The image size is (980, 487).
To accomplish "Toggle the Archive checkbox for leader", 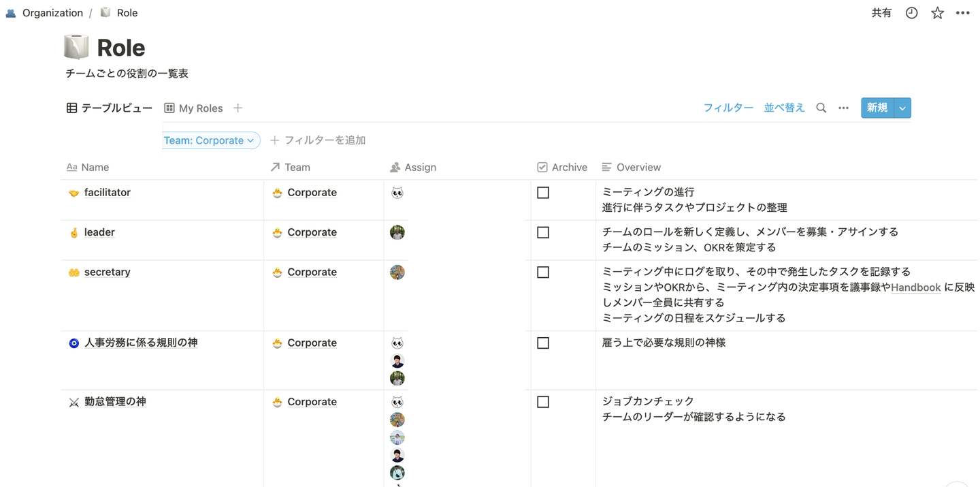I will 543,232.
